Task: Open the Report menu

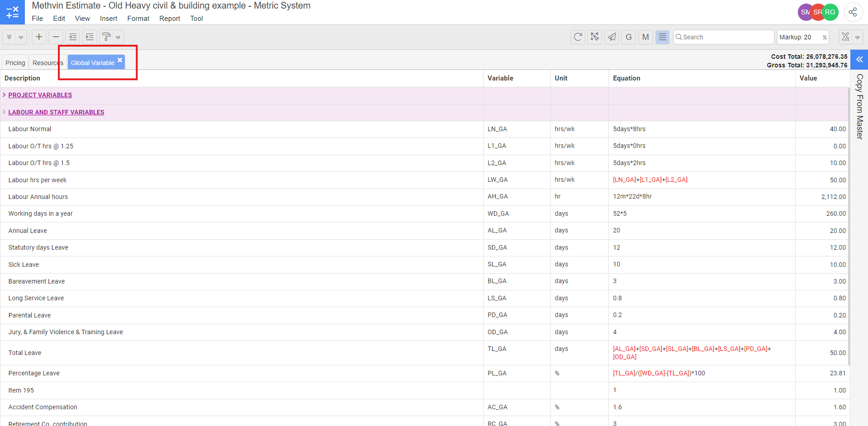Action: coord(170,19)
